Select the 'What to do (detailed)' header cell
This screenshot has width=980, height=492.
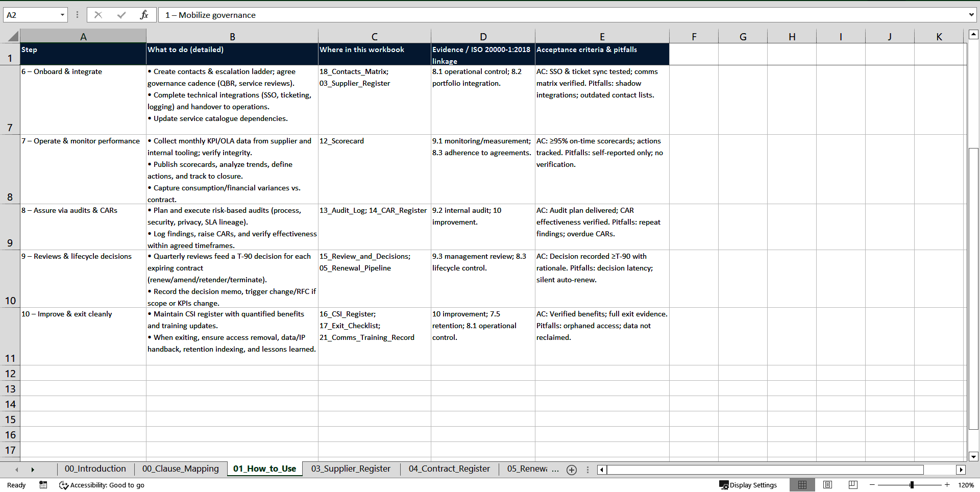coord(232,54)
